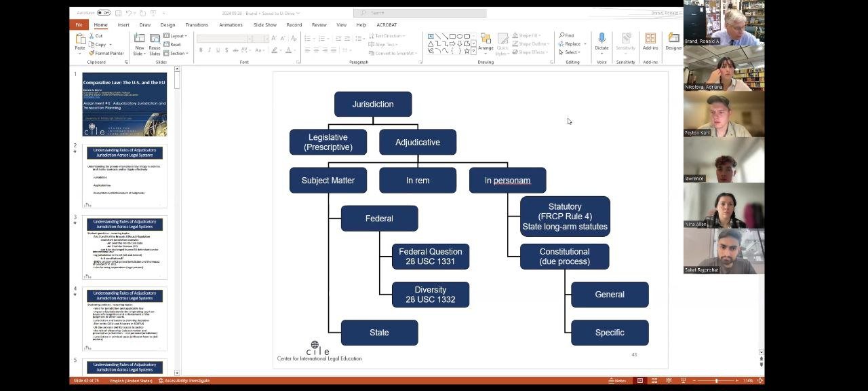Select the Rectangle shape in the gallery
The height and width of the screenshot is (391, 868).
[452, 36]
